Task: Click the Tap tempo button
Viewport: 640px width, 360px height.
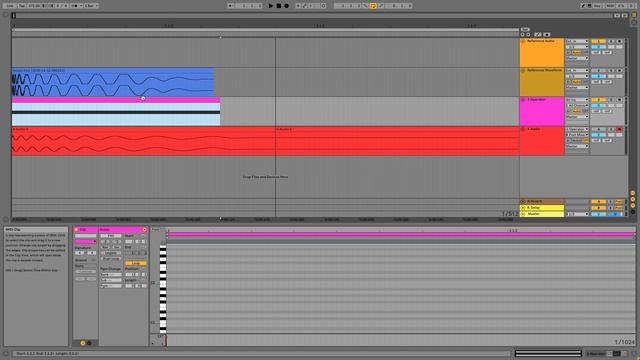Action: (22, 6)
